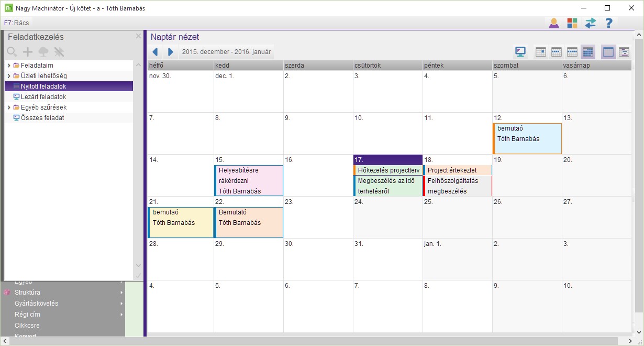Select the second week-row calendar view icon
The height and width of the screenshot is (346, 644).
pos(572,52)
